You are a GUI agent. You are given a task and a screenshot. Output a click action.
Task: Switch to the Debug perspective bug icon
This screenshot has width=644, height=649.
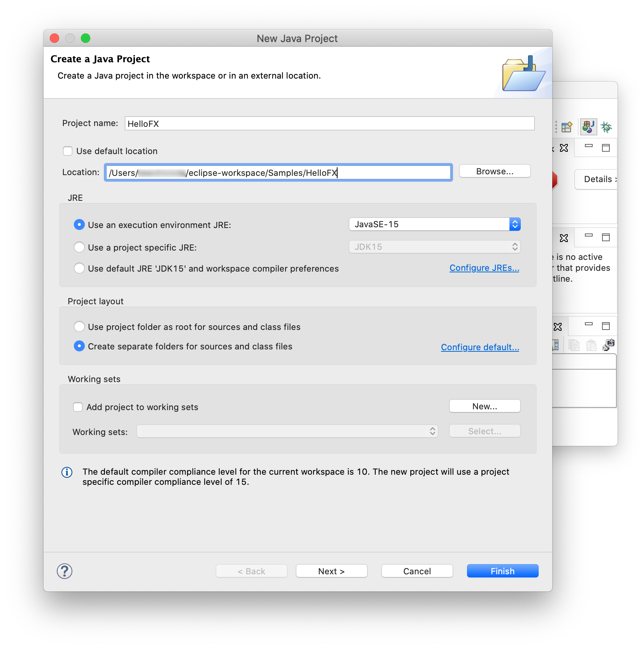[x=606, y=127]
